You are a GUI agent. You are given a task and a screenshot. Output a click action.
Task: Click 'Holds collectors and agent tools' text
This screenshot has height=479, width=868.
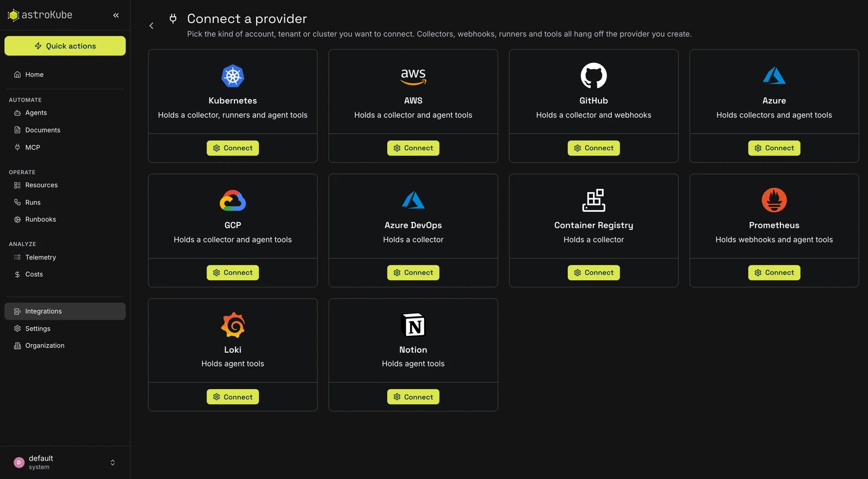click(x=774, y=115)
